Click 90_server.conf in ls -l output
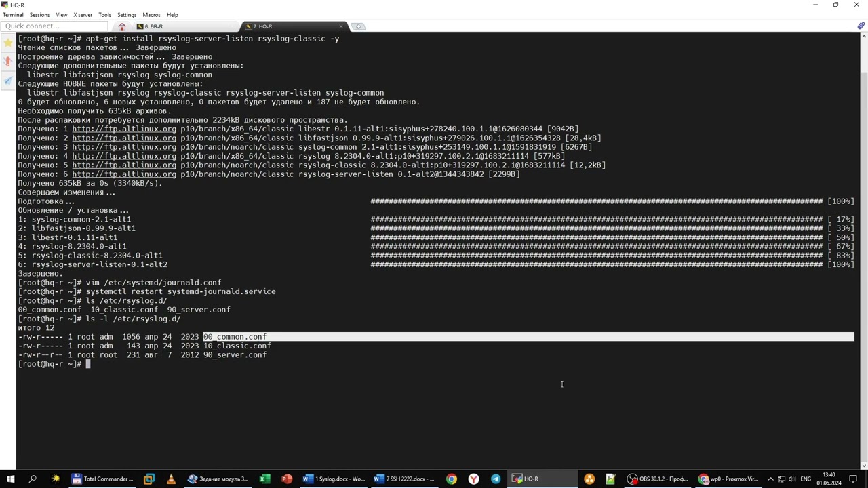The height and width of the screenshot is (488, 868). [x=235, y=355]
